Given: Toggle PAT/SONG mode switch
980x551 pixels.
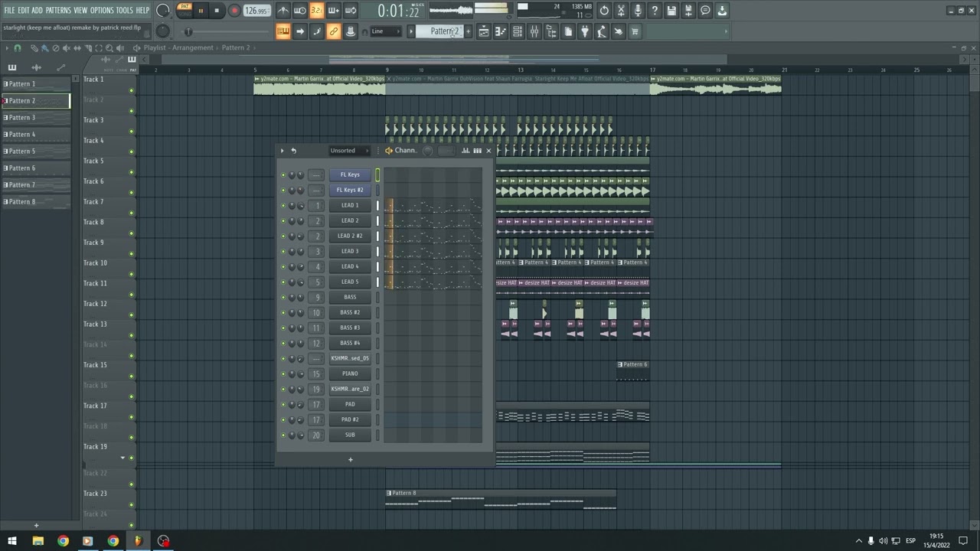Looking at the screenshot, I should (x=185, y=10).
